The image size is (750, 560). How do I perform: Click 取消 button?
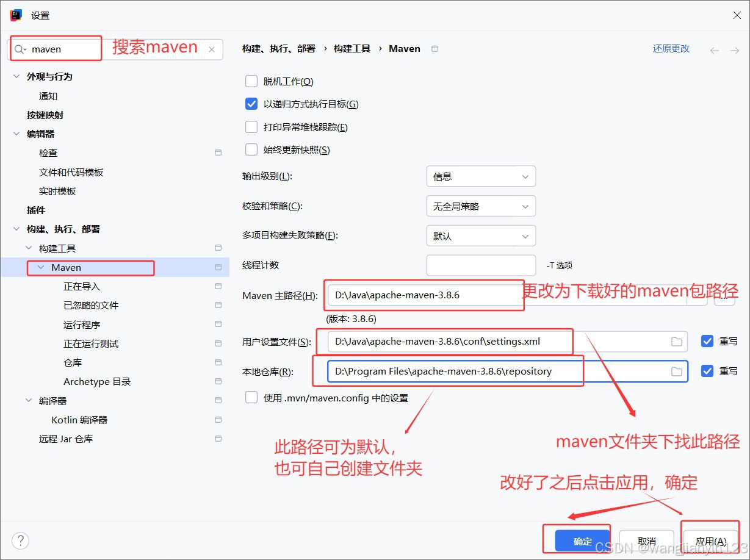pos(647,541)
